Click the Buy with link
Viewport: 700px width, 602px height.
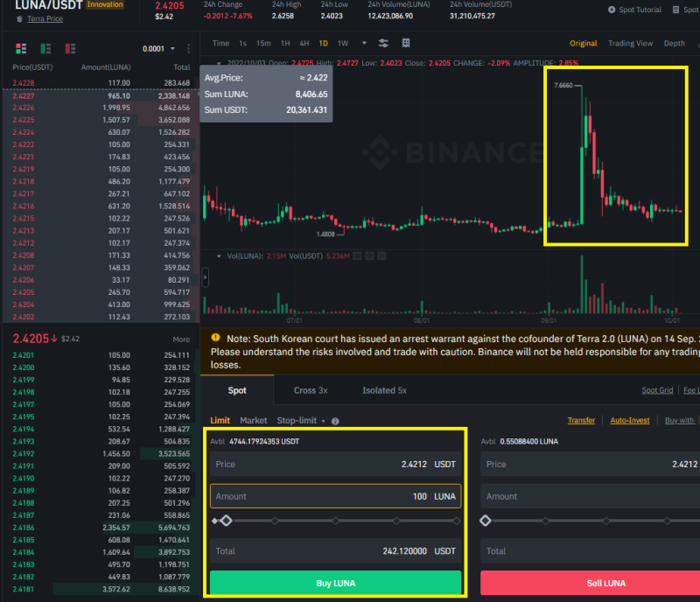pyautogui.click(x=679, y=420)
